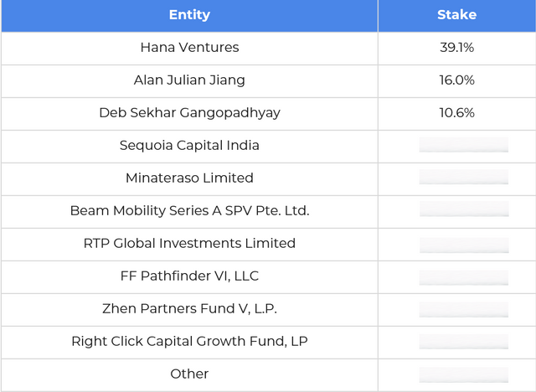Select Beam Mobility Series A SPV cell
The height and width of the screenshot is (392, 536).
click(x=189, y=211)
